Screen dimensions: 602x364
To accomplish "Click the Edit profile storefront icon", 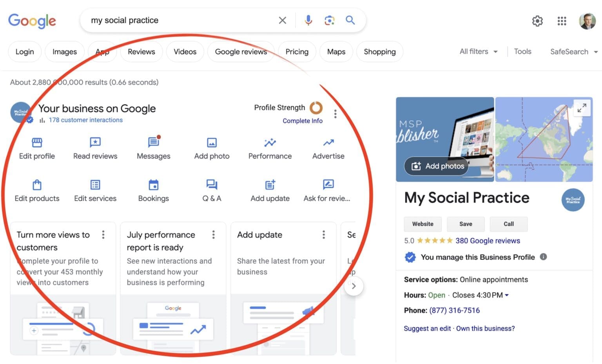I will click(x=37, y=142).
